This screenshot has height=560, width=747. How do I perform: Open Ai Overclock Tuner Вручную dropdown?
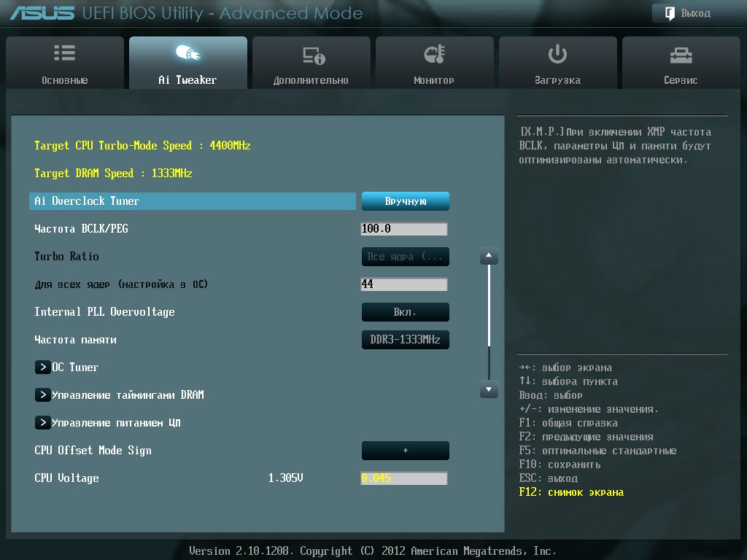coord(406,201)
